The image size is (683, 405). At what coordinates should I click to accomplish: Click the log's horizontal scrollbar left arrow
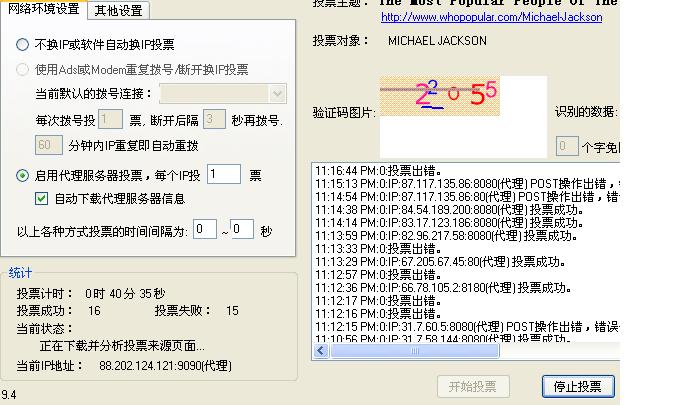[x=321, y=351]
